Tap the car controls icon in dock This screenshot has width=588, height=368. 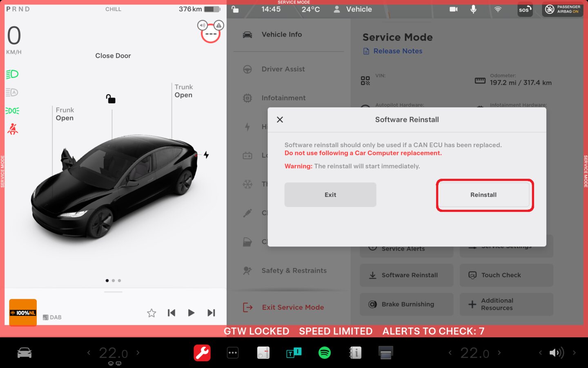tap(24, 352)
